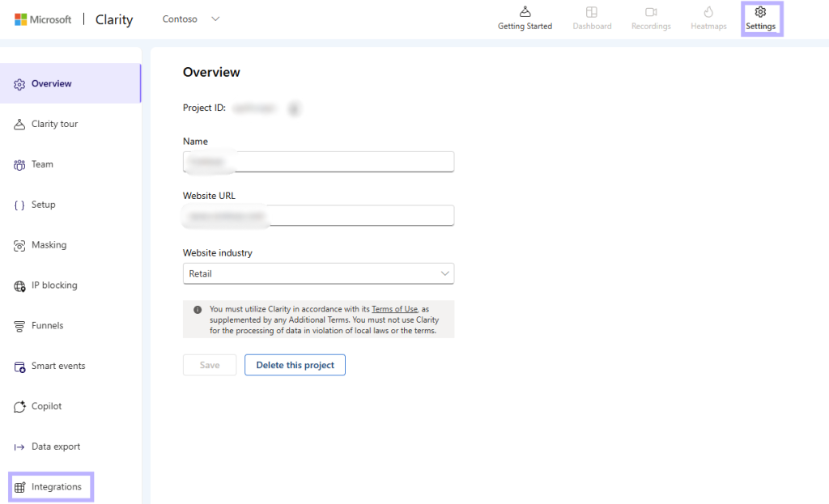This screenshot has width=829, height=504.
Task: Click the Contoso project name
Action: (x=180, y=19)
